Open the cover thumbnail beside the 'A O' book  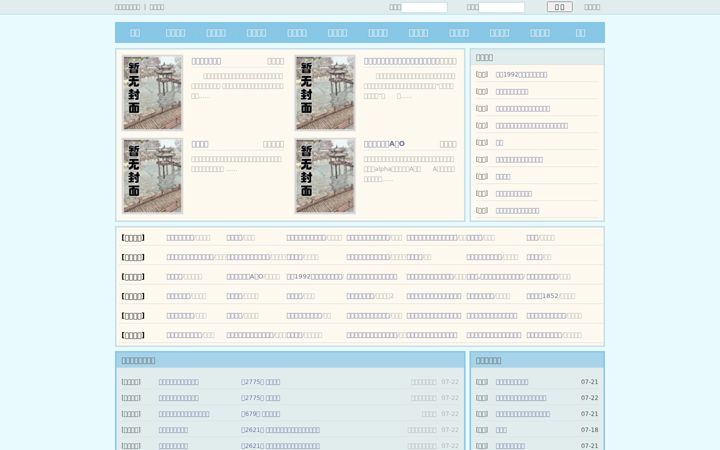325,176
